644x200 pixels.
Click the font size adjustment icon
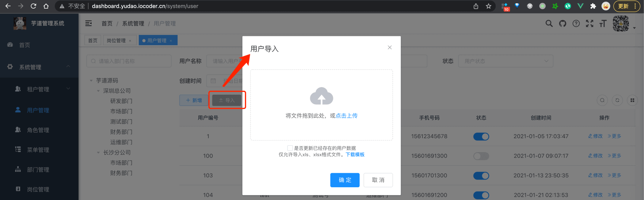pyautogui.click(x=603, y=24)
